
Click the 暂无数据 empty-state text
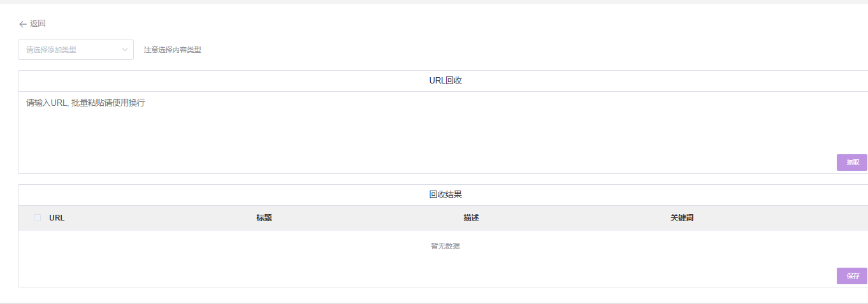point(445,246)
